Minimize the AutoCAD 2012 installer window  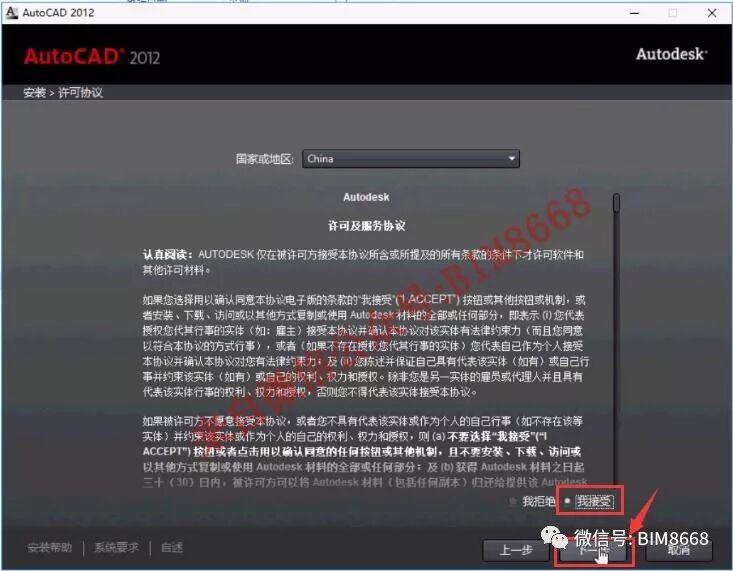click(634, 13)
